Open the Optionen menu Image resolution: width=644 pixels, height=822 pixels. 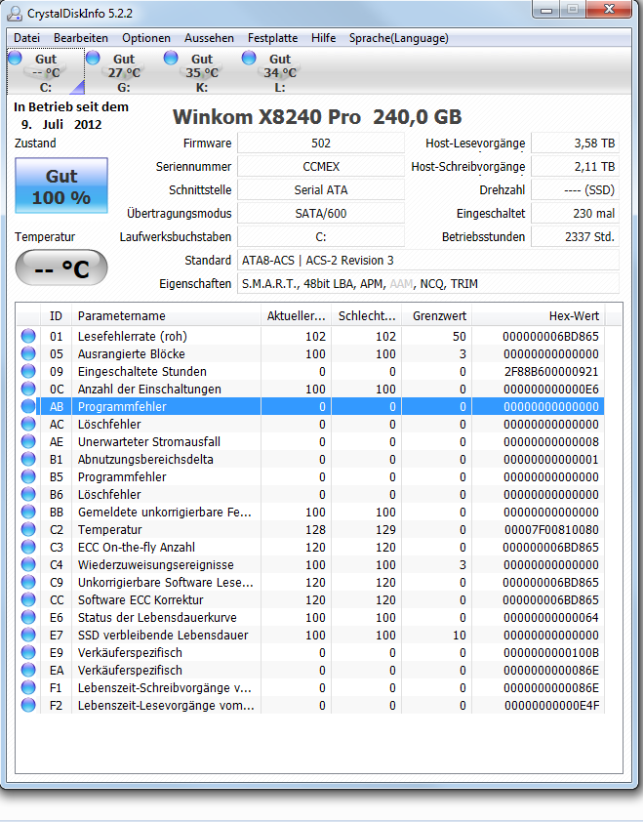(x=146, y=38)
